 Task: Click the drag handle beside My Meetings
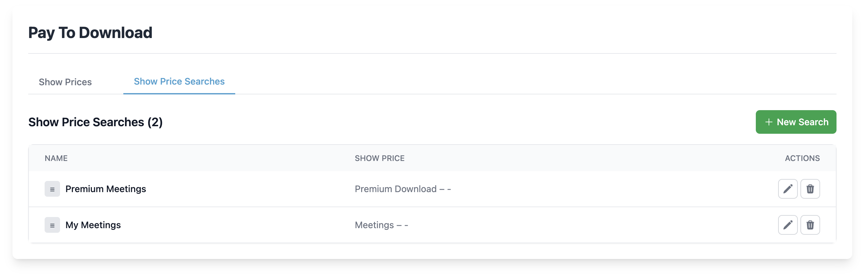point(52,225)
